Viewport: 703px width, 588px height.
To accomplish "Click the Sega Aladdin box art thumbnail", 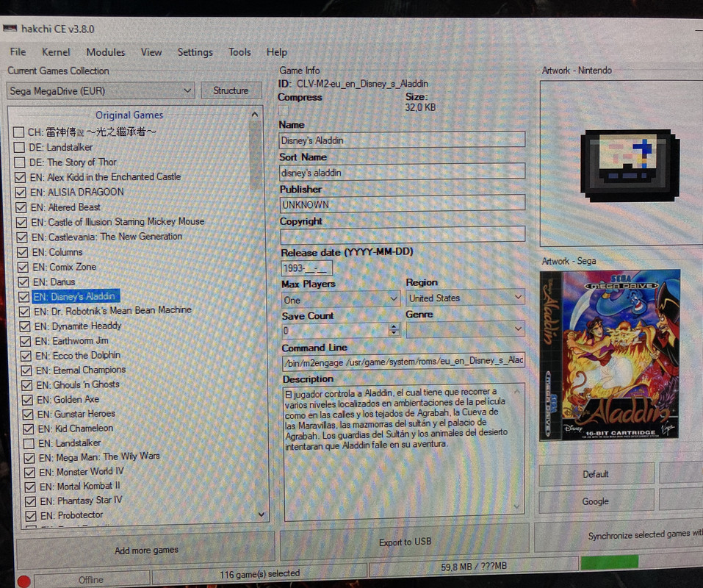I will coord(610,355).
